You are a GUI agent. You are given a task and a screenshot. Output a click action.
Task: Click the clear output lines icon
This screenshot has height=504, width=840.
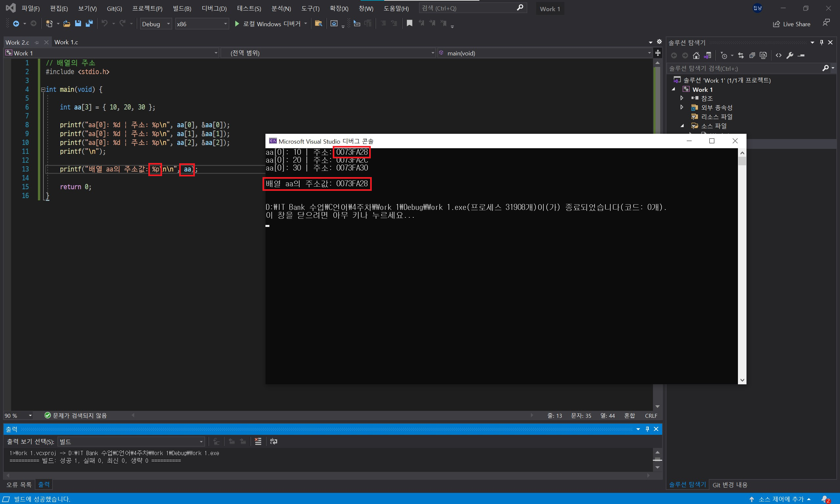[258, 441]
